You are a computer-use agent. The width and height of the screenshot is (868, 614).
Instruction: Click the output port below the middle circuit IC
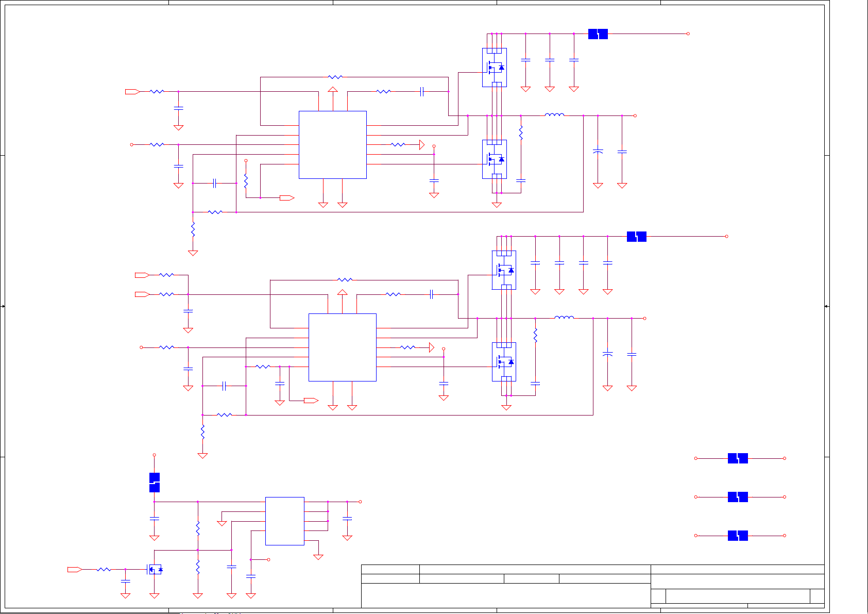click(311, 401)
